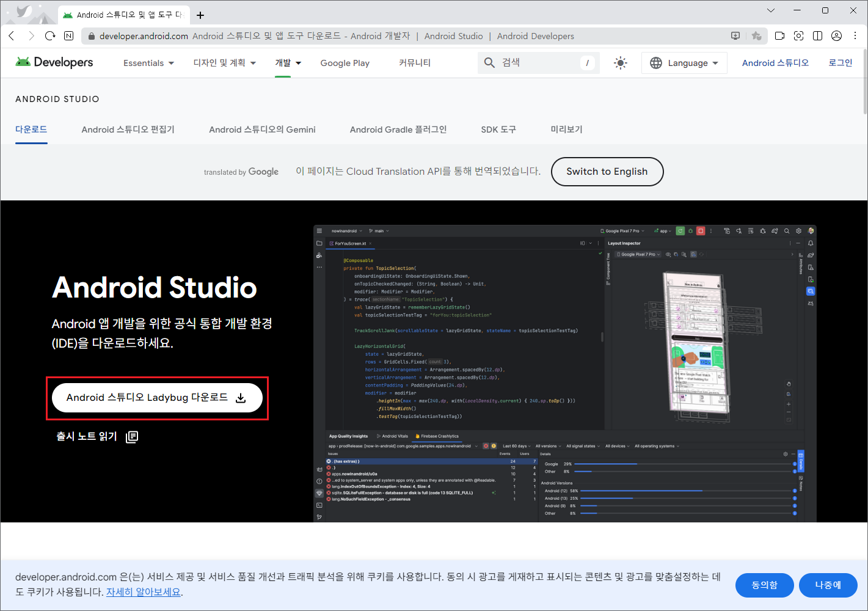Click the browser forward arrow
Screen dimensions: 868x611
tap(31, 36)
